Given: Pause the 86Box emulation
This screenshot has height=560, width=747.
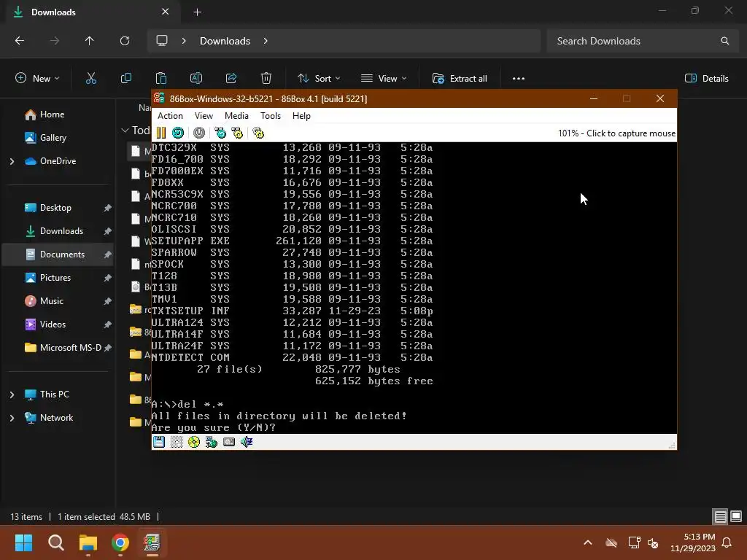Looking at the screenshot, I should click(x=161, y=133).
